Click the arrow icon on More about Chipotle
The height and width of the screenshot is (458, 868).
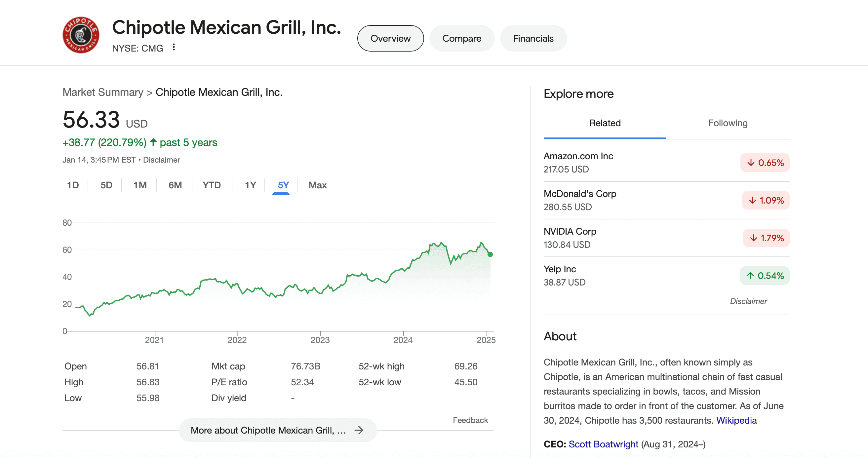pyautogui.click(x=359, y=430)
